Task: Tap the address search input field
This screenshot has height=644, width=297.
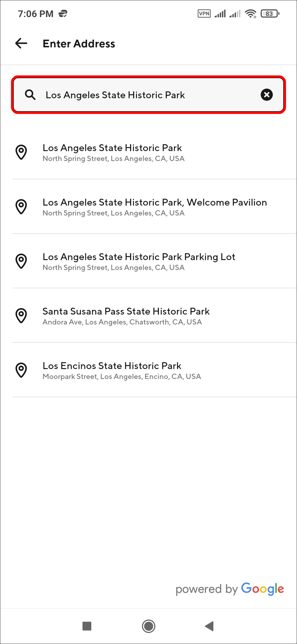Action: (148, 95)
